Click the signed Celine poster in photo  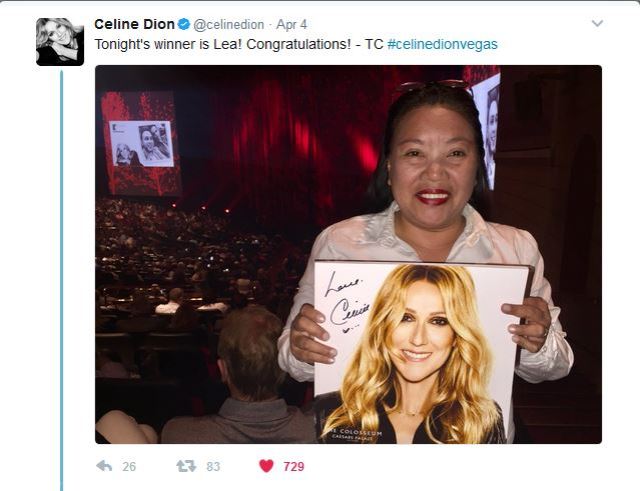[x=420, y=353]
